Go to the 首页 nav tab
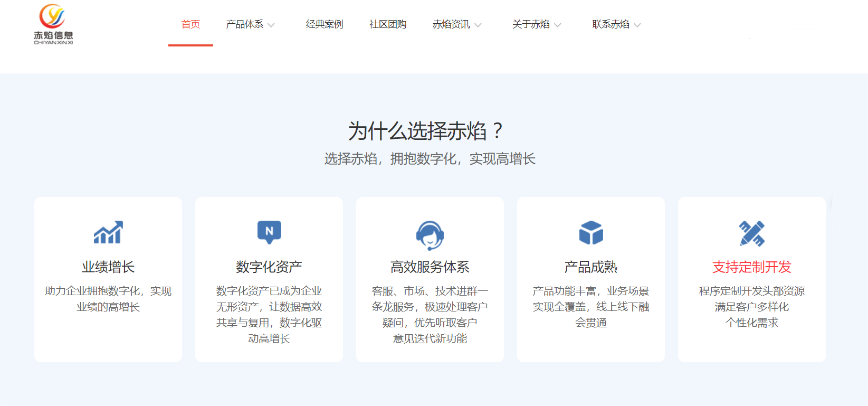This screenshot has height=406, width=868. [190, 24]
